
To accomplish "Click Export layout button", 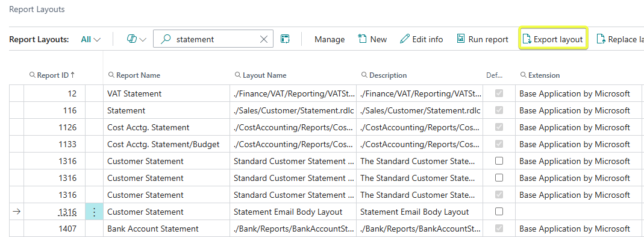I will (x=553, y=39).
